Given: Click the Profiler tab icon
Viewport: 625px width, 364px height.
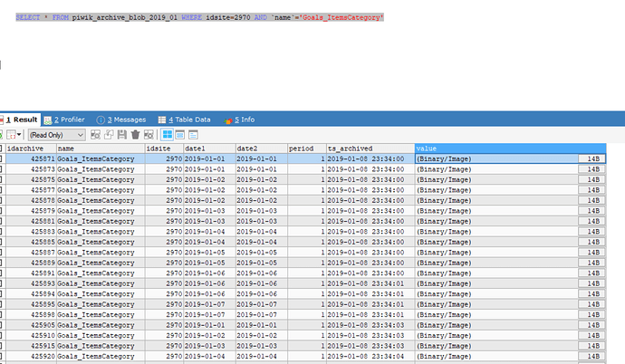Looking at the screenshot, I should click(x=48, y=120).
